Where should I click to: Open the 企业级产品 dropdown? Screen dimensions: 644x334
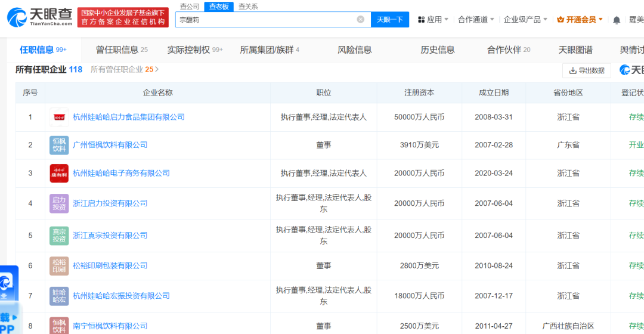click(525, 20)
